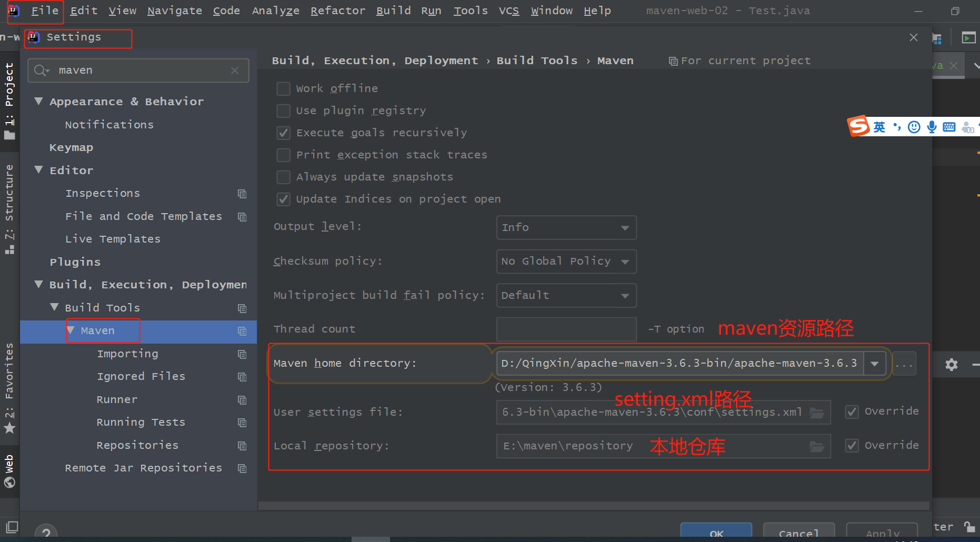Select Inspections settings page
Viewport: 980px width, 542px height.
103,193
